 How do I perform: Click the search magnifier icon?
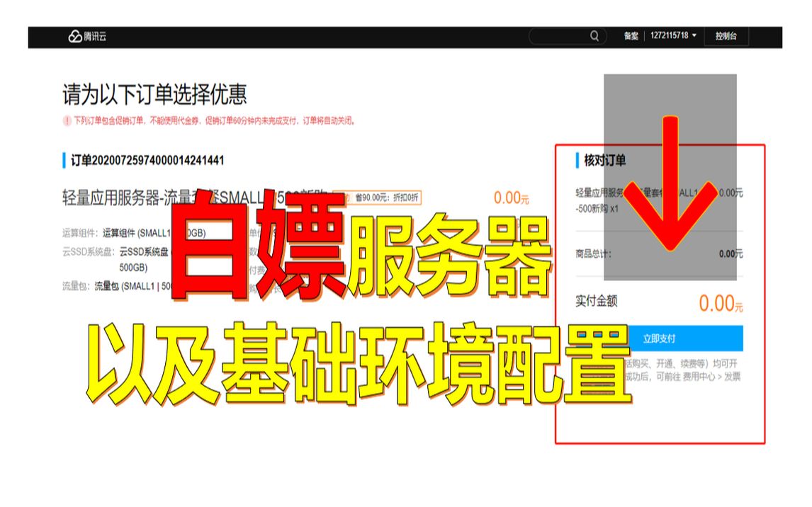point(594,36)
